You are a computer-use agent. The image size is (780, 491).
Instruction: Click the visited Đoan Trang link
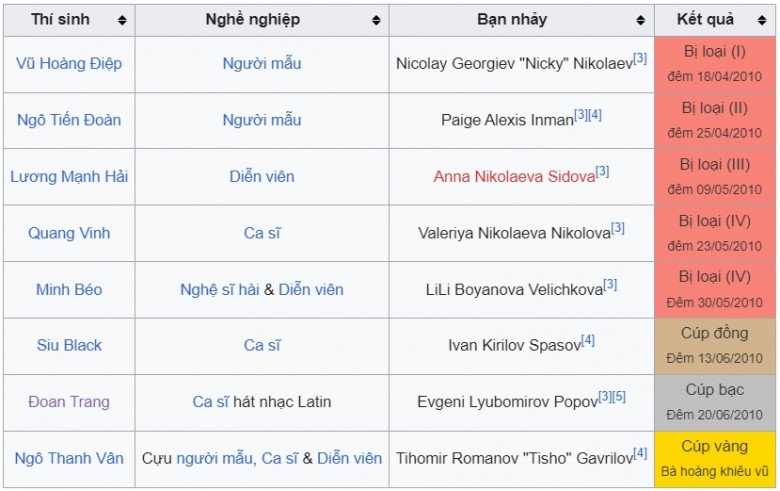point(69,402)
